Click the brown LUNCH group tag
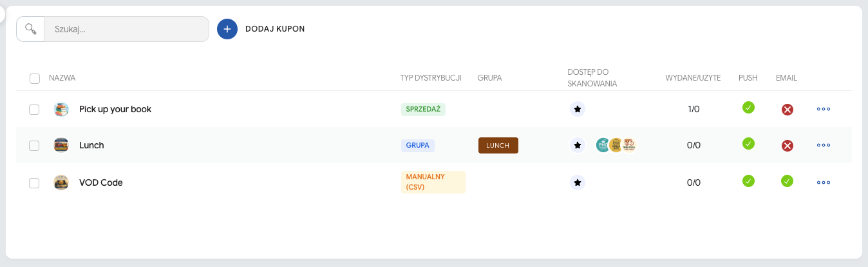 (x=498, y=146)
